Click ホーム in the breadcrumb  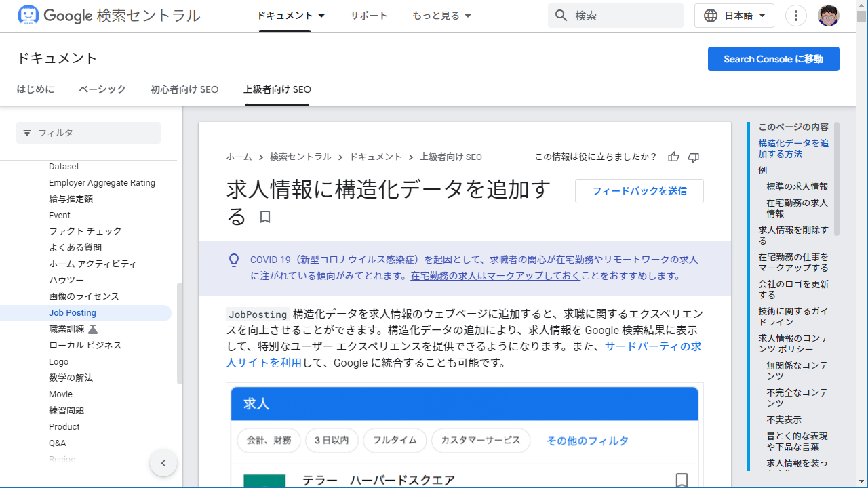coord(239,157)
